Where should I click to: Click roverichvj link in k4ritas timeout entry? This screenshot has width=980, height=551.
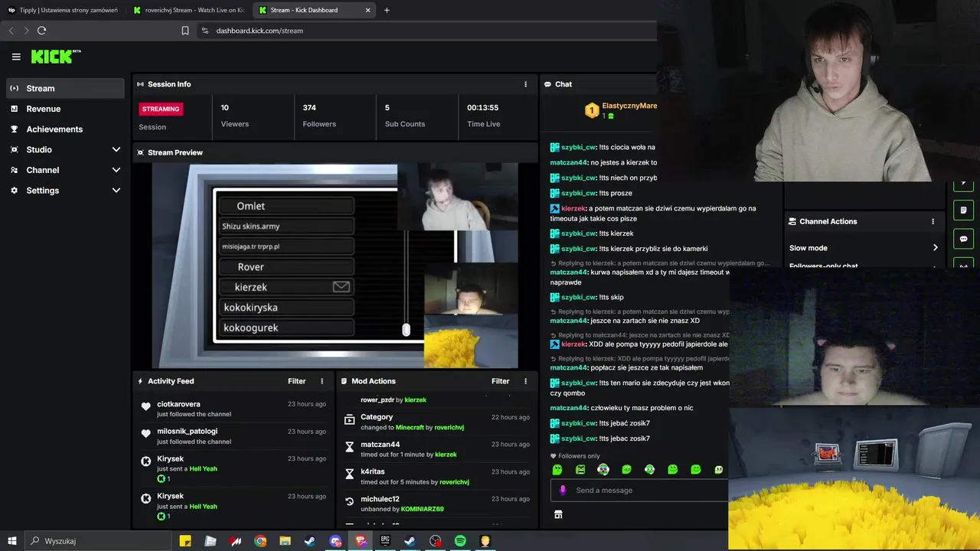click(x=454, y=482)
